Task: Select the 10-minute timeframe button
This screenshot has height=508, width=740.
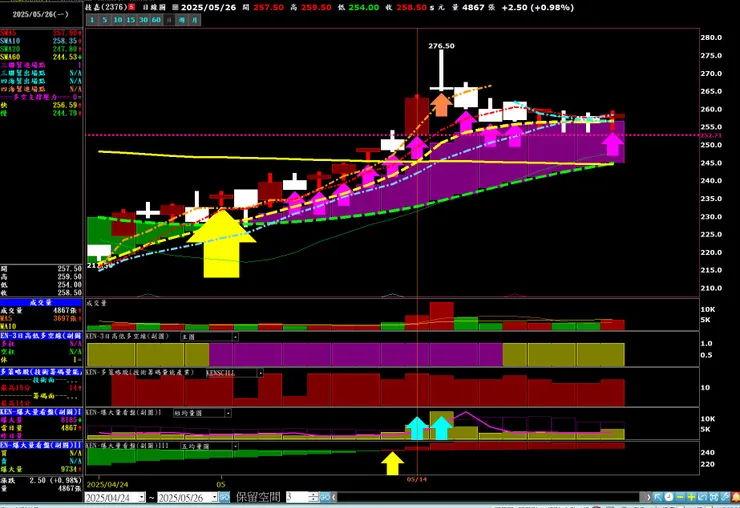Action: tap(118, 20)
